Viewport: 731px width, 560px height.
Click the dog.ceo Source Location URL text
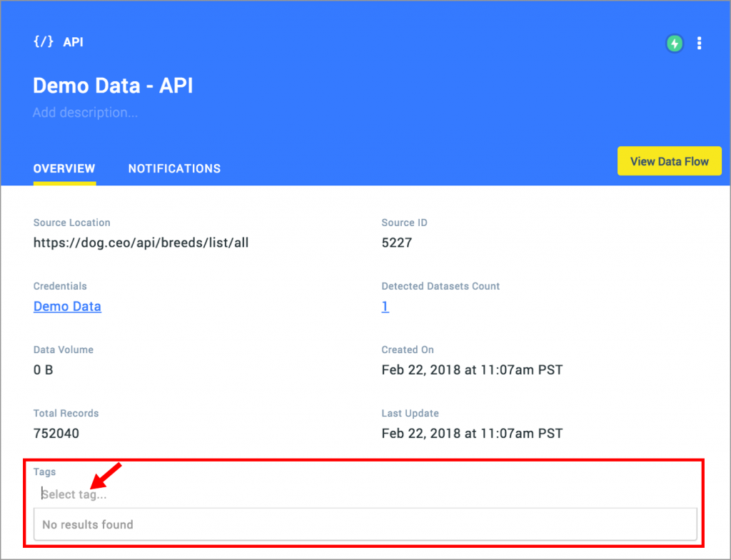pyautogui.click(x=141, y=243)
